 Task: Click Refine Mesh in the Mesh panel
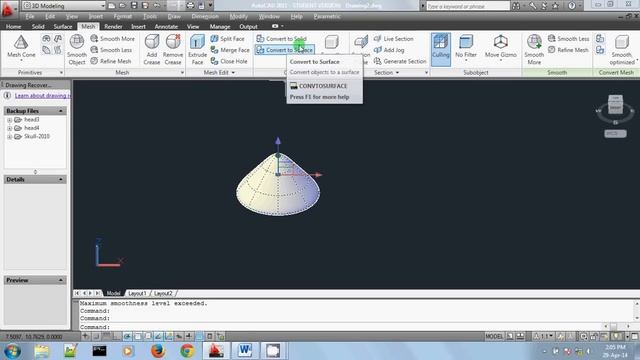click(x=111, y=61)
